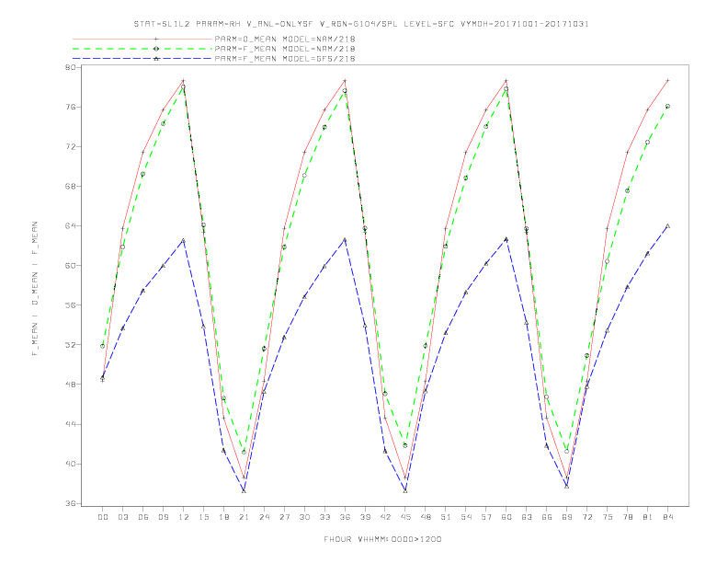
Task: Click the x-axis forecast hour label 24
Action: (x=264, y=517)
